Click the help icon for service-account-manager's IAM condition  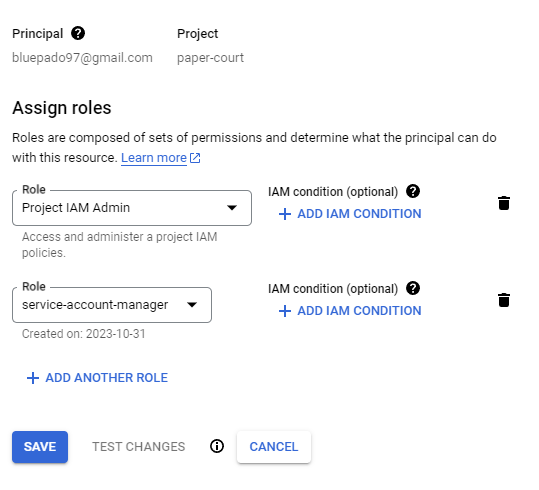pyautogui.click(x=413, y=288)
